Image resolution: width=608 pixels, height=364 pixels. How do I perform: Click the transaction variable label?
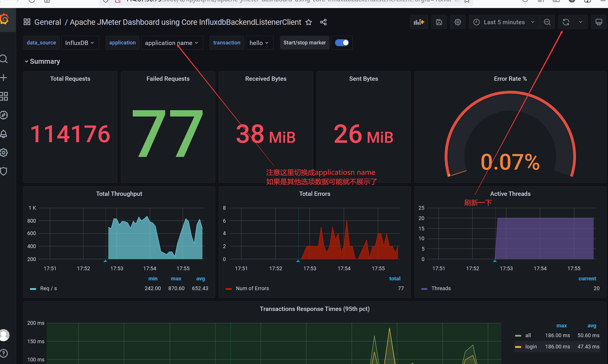tap(227, 43)
